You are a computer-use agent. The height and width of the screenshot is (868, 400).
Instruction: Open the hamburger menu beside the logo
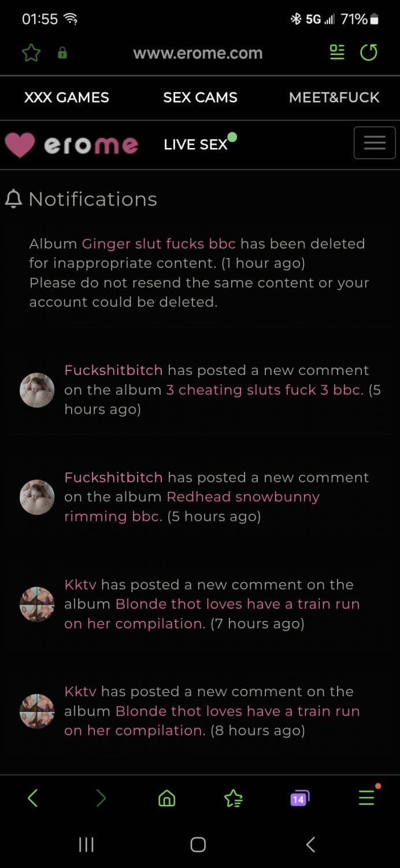(375, 142)
